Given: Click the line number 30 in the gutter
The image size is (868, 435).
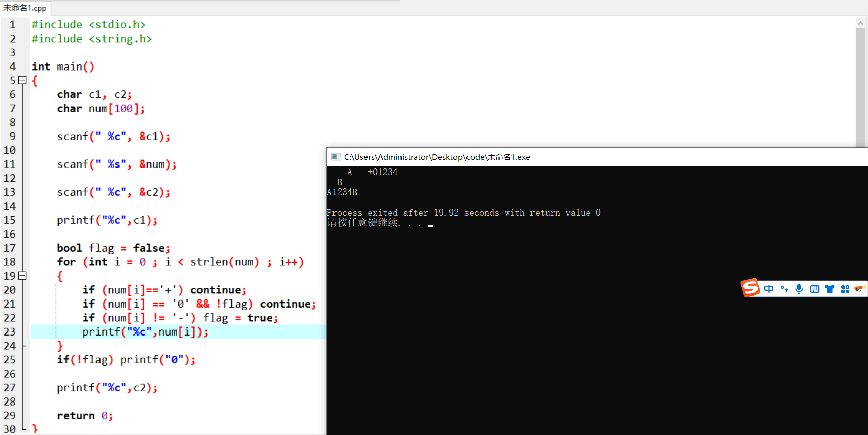Looking at the screenshot, I should click(x=10, y=429).
